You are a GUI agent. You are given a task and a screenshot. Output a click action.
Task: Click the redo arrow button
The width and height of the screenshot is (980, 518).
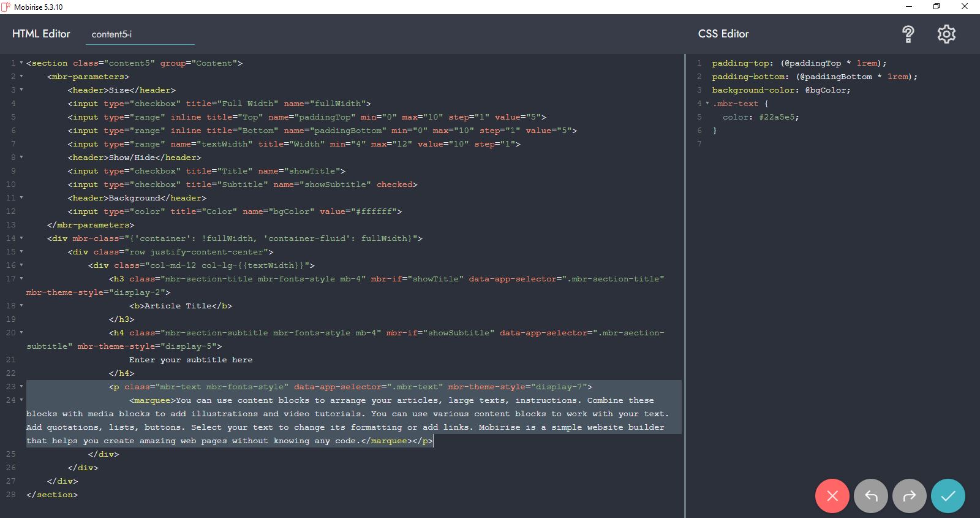tap(909, 496)
